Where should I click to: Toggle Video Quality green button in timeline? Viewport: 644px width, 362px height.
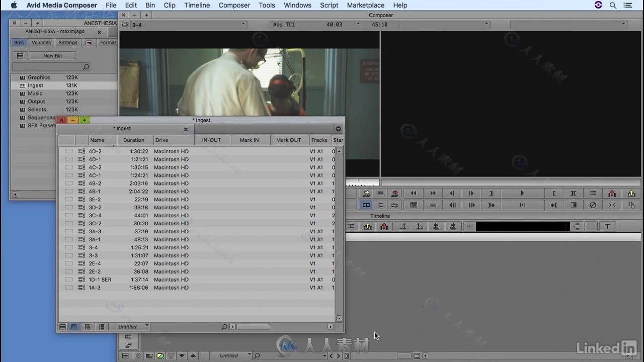pyautogui.click(x=160, y=355)
